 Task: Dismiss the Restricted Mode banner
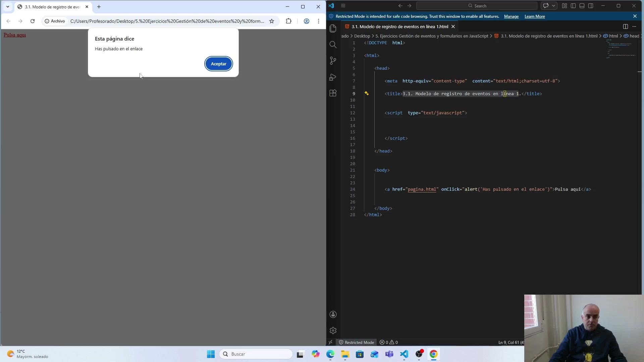pyautogui.click(x=635, y=16)
